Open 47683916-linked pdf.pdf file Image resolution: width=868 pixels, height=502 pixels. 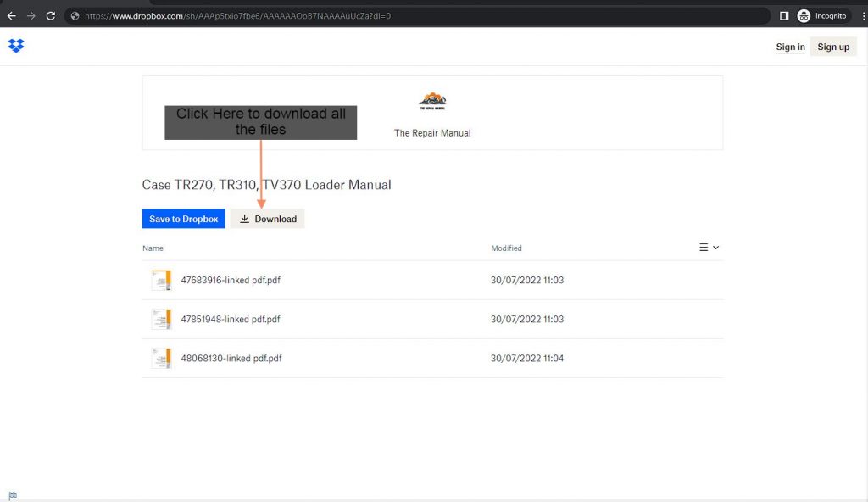[x=231, y=280]
